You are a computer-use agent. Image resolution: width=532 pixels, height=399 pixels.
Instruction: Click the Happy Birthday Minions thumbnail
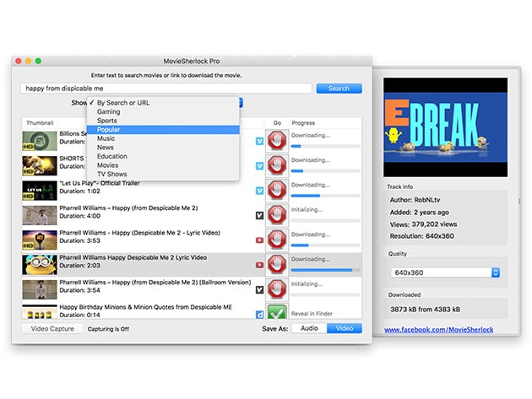(x=40, y=312)
